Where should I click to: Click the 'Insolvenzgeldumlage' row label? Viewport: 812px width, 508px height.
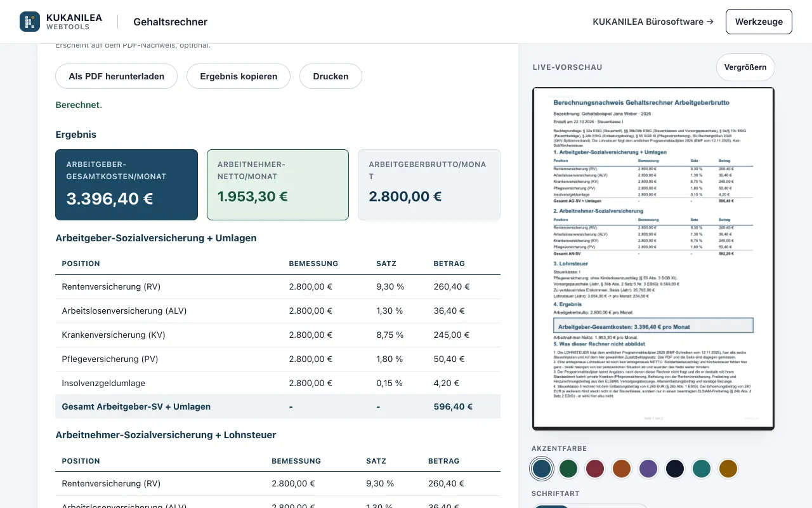(103, 383)
